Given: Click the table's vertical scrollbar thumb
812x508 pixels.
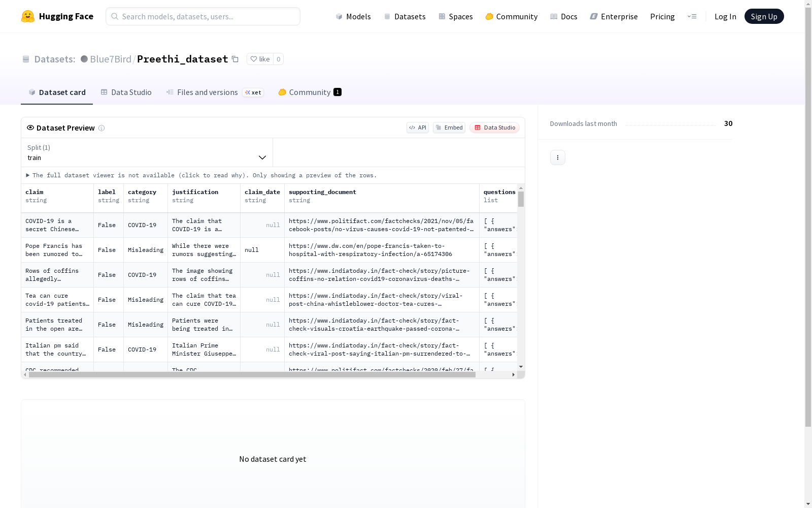Looking at the screenshot, I should pyautogui.click(x=521, y=199).
